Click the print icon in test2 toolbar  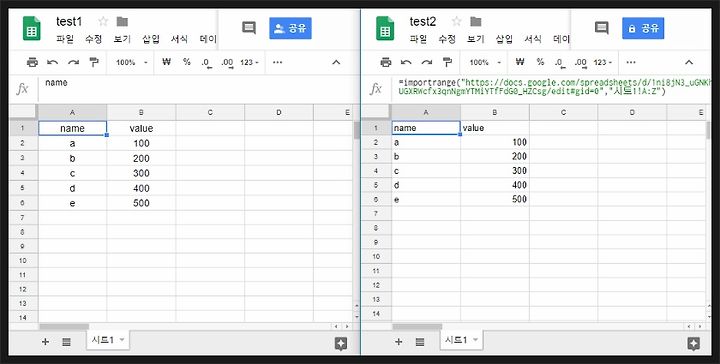386,62
